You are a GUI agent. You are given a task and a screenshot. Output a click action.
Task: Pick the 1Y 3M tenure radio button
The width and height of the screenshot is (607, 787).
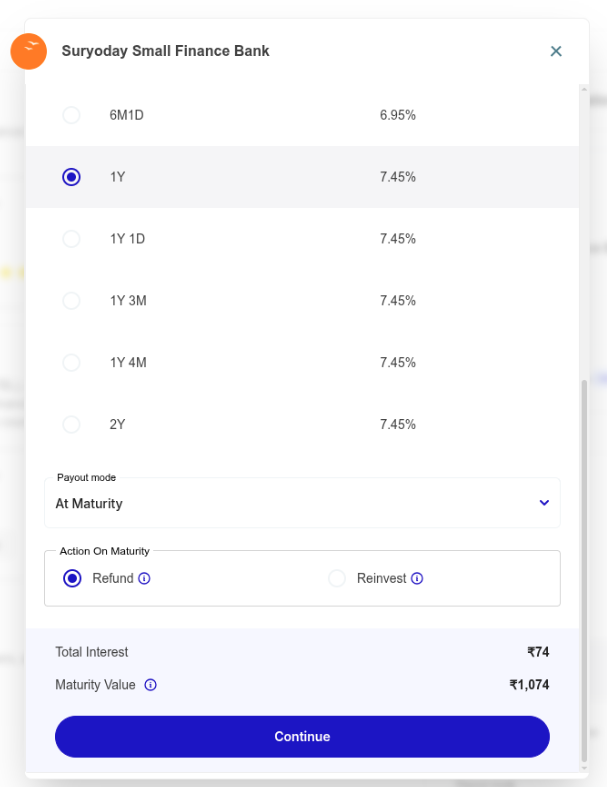pos(71,301)
